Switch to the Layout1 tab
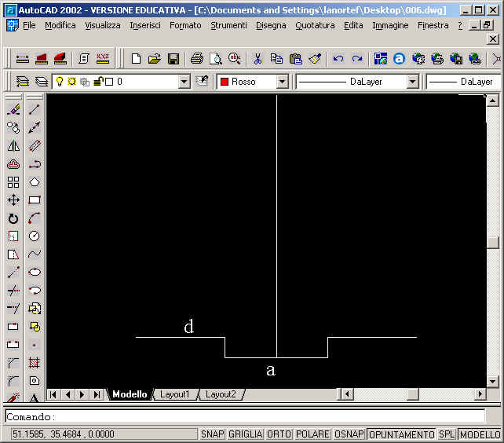This screenshot has width=504, height=443. pos(175,394)
